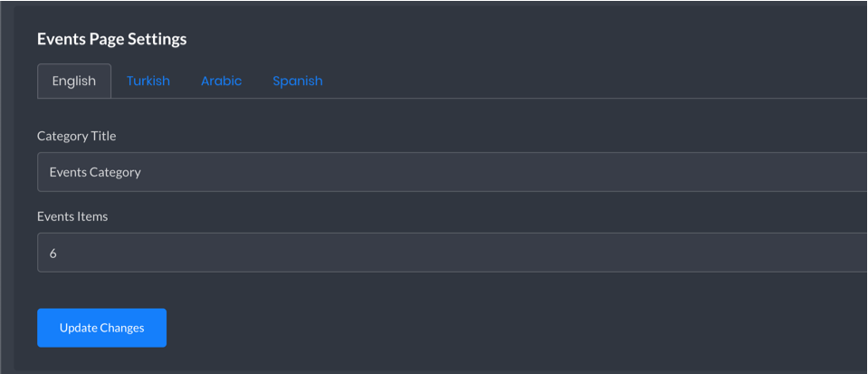Return to English events settings tab
868x374 pixels.
tap(74, 81)
